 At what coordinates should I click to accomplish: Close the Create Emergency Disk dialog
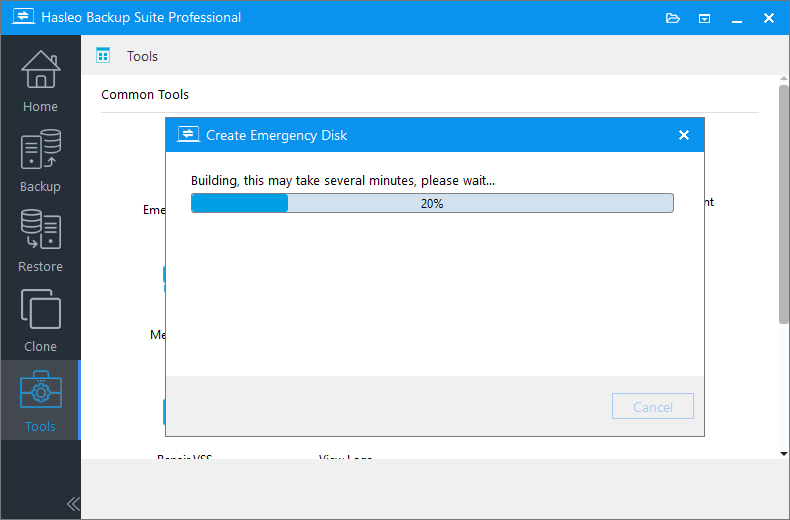pos(684,135)
